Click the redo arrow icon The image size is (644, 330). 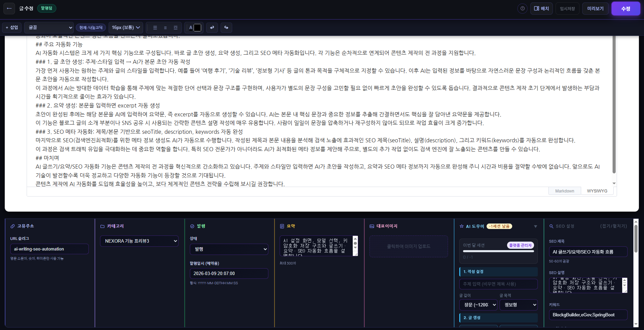[226, 28]
